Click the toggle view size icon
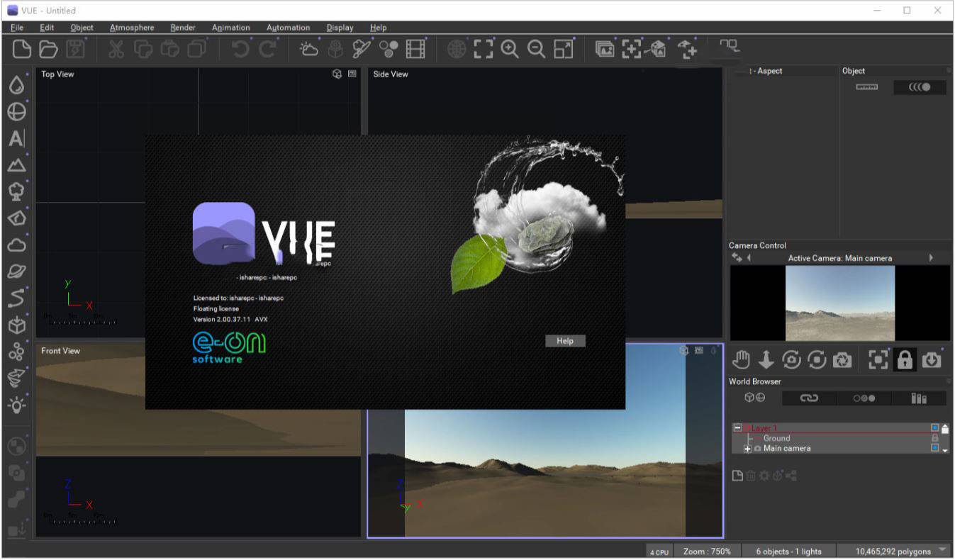This screenshot has width=955, height=560. click(x=564, y=49)
